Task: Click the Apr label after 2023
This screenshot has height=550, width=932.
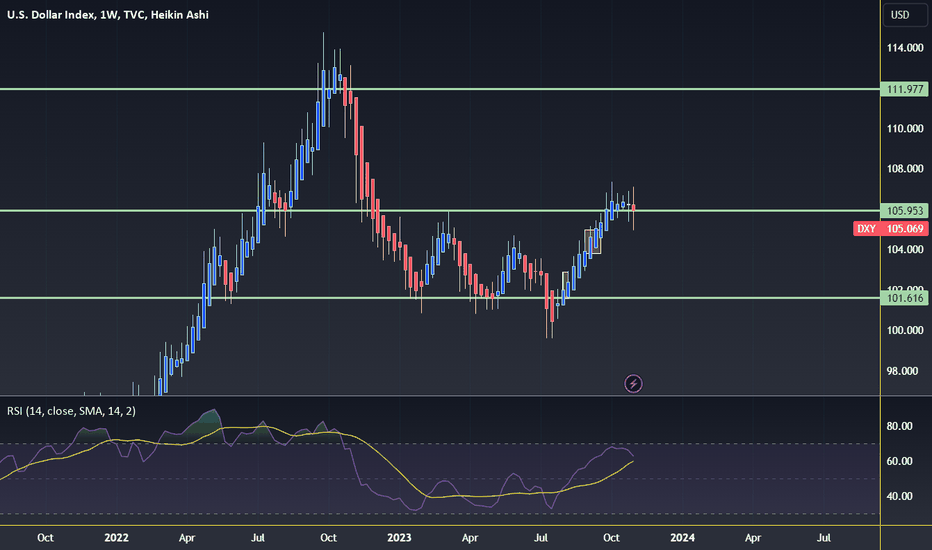Action: pyautogui.click(x=470, y=538)
